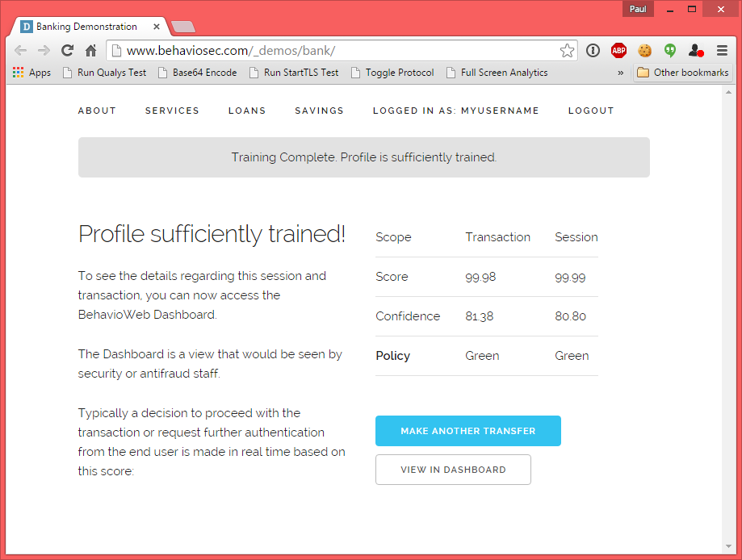Viewport: 742px width, 560px height.
Task: Click the address bar URL field
Action: [339, 51]
